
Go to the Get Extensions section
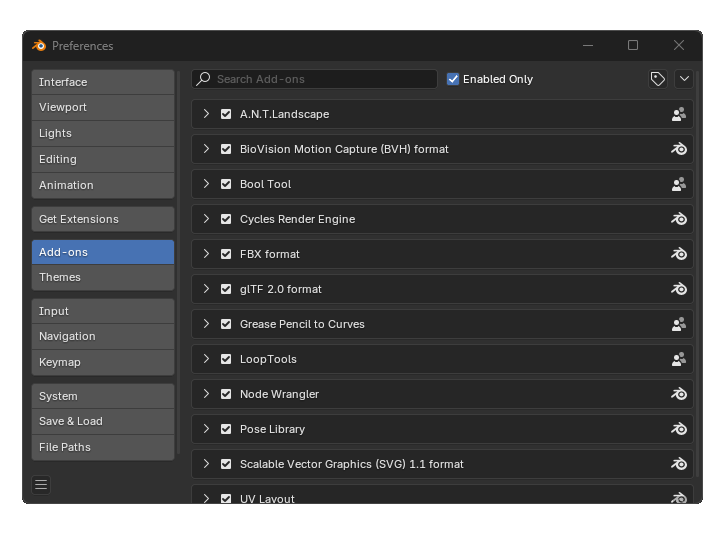tap(103, 219)
